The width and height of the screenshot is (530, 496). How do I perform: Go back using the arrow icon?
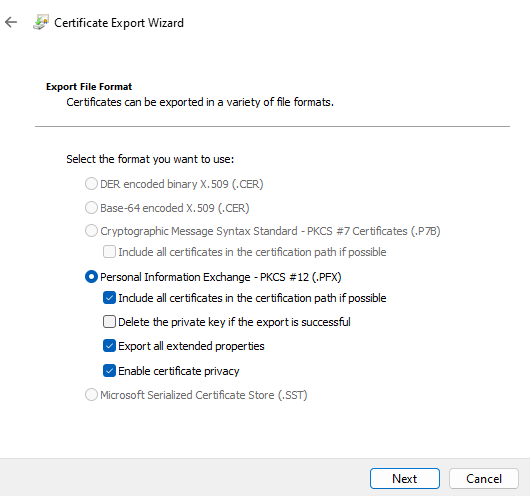11,23
